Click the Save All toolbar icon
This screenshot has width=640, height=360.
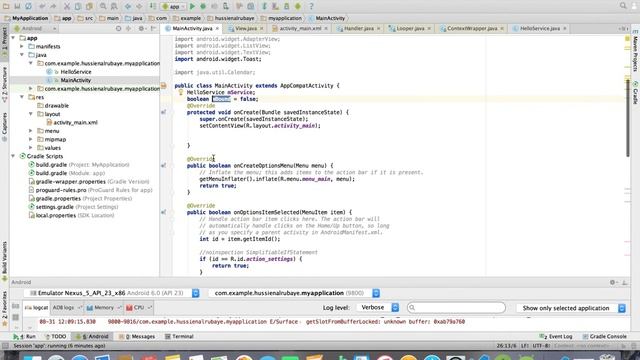pyautogui.click(x=17, y=6)
